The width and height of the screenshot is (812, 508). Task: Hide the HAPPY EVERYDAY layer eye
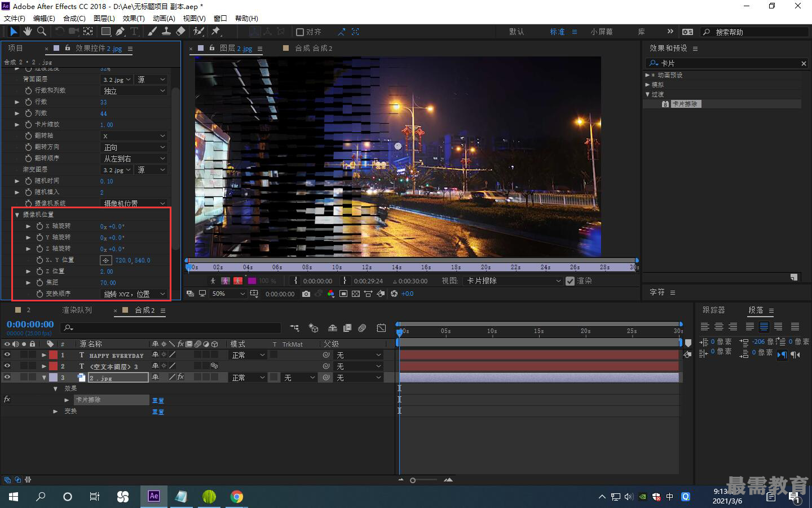point(7,355)
